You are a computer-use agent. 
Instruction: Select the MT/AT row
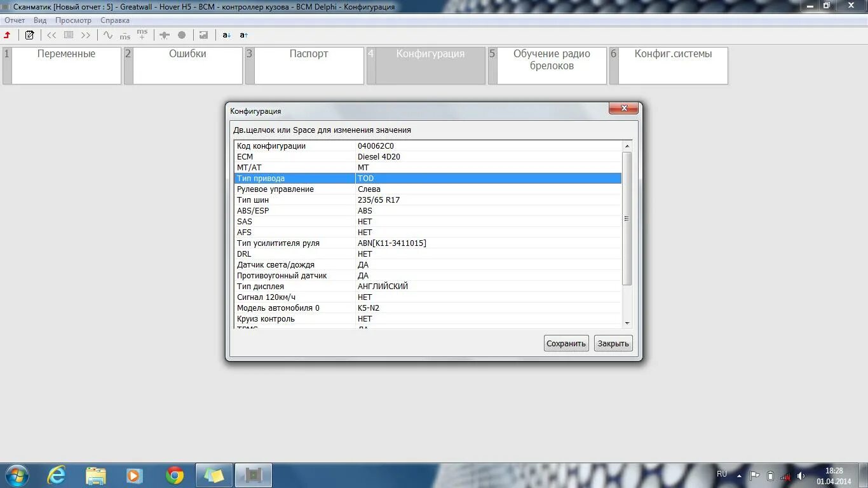pyautogui.click(x=428, y=168)
